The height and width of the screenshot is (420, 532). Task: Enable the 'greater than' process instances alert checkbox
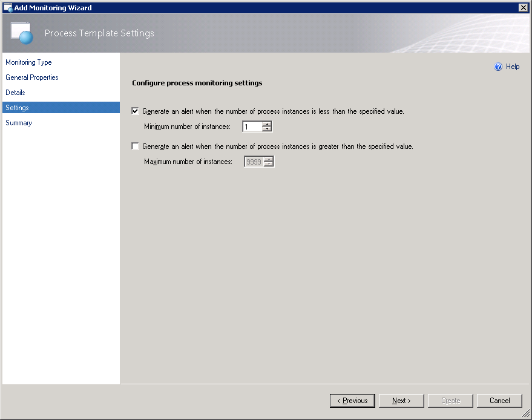pos(135,146)
